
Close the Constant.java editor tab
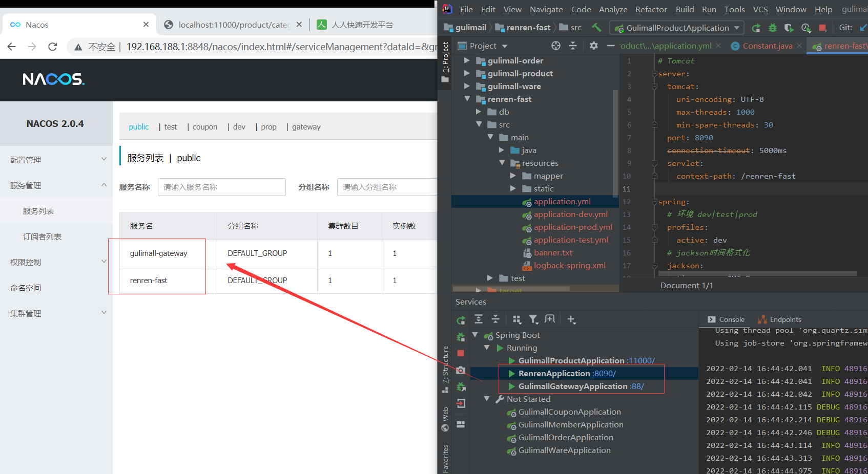click(799, 46)
